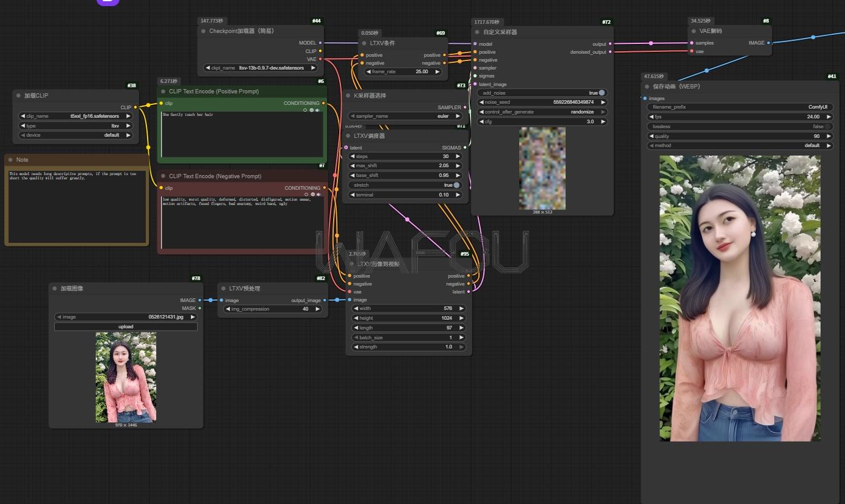Click the IMAGE output socket on VAE解码
Screen dimensions: 845x504
768,43
